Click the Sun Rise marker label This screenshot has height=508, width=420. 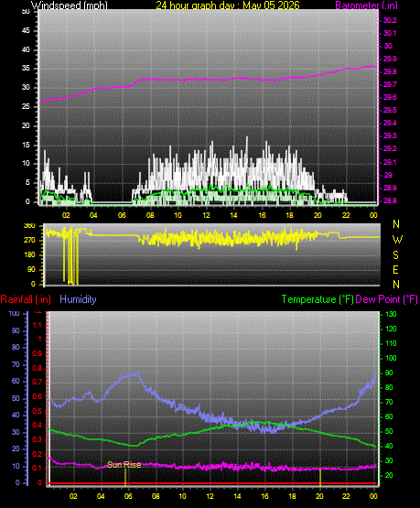click(x=124, y=465)
